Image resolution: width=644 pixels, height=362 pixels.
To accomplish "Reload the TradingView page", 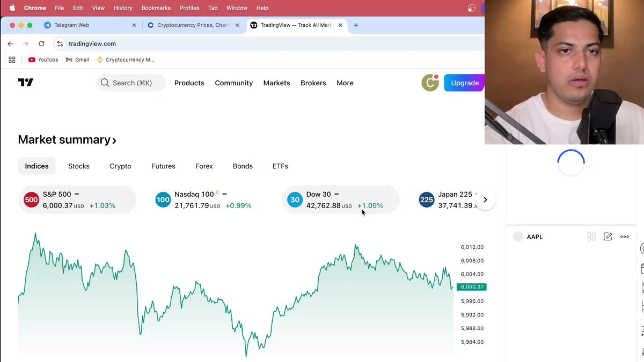I will (x=41, y=44).
